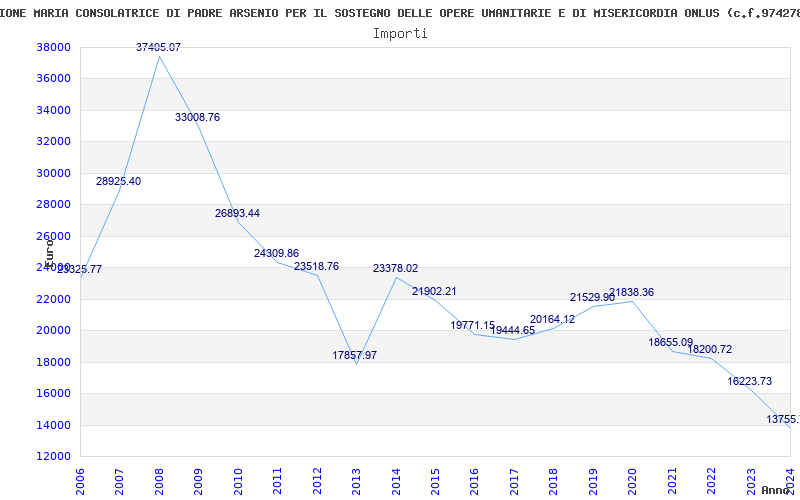Select the 23378.02 data label

pyautogui.click(x=395, y=268)
